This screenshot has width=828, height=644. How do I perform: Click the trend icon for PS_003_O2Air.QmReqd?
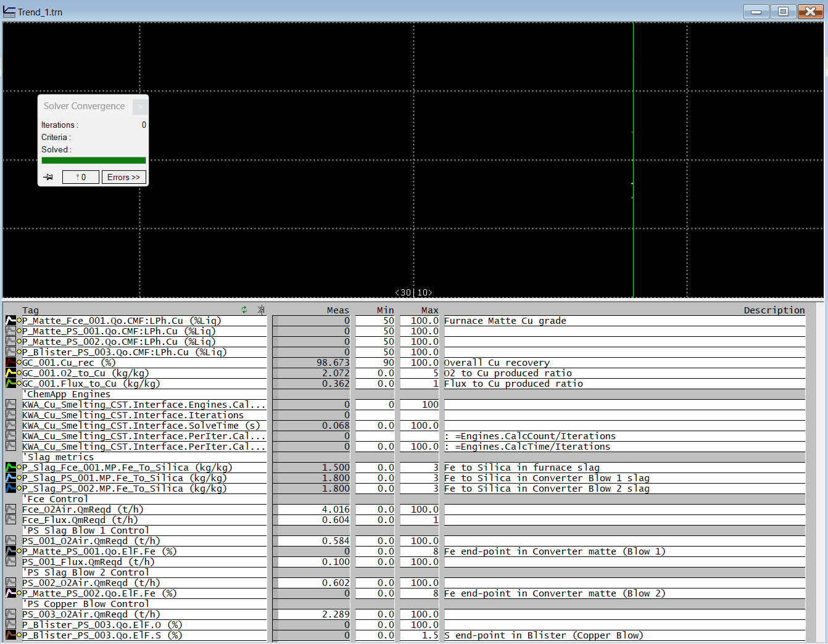click(10, 614)
